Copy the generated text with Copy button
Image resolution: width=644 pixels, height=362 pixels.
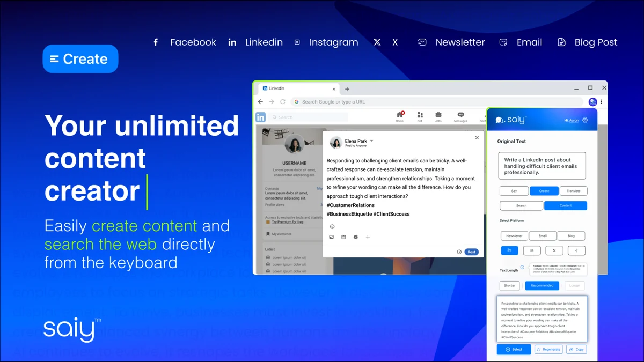(x=576, y=349)
